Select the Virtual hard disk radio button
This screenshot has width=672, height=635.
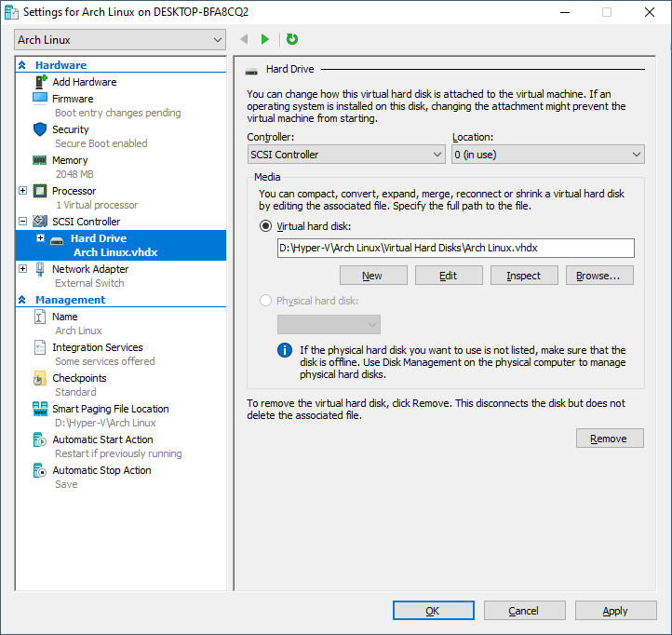click(266, 226)
